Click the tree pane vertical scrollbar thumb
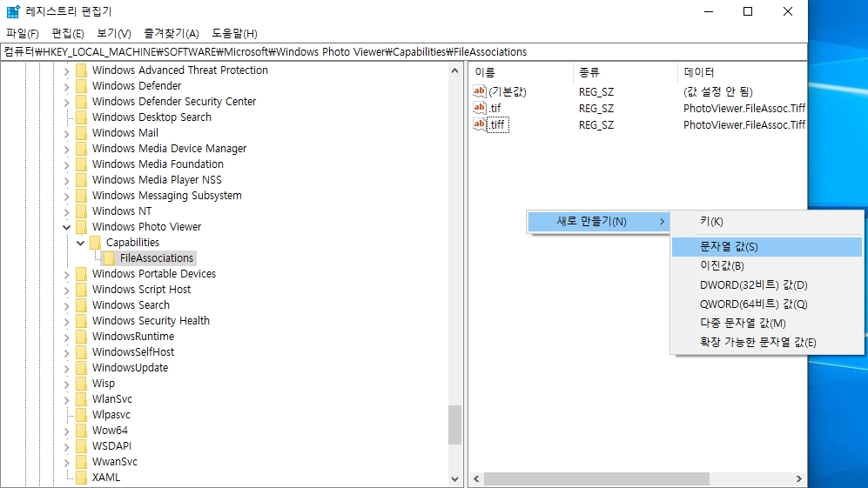The width and height of the screenshot is (868, 488). point(455,424)
